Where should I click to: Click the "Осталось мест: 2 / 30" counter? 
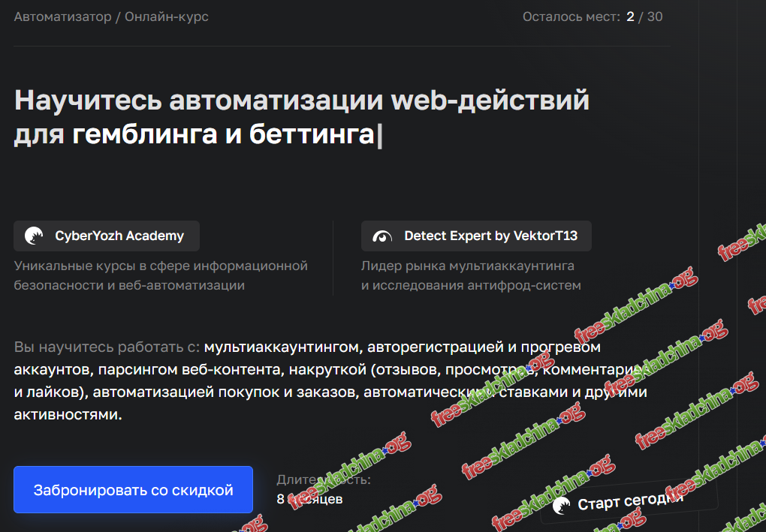[593, 17]
